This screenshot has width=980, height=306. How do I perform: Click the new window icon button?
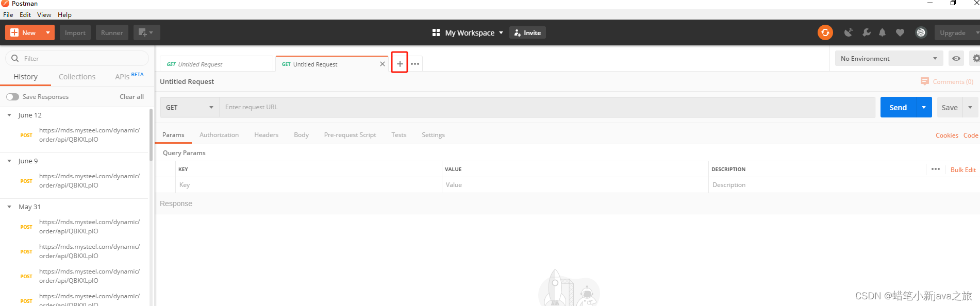click(x=146, y=32)
